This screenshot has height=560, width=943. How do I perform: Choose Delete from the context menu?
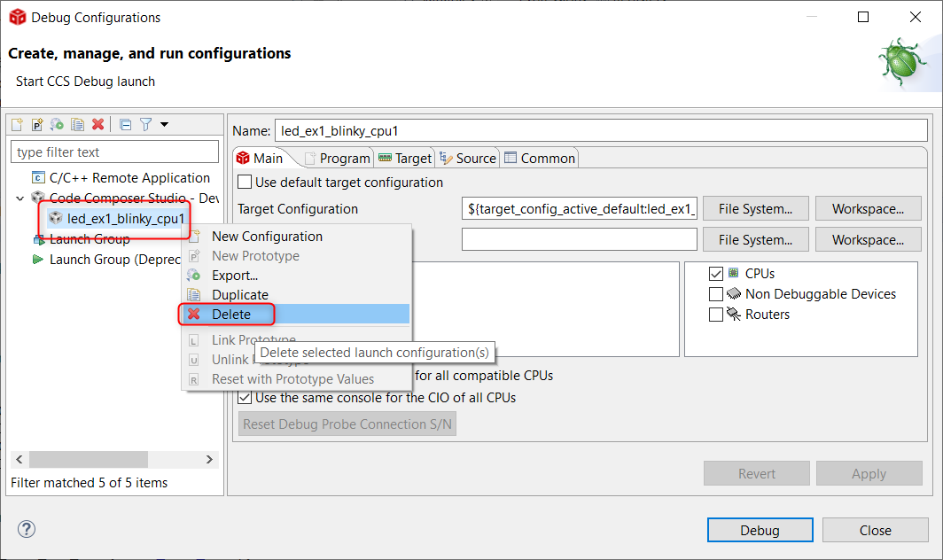231,315
